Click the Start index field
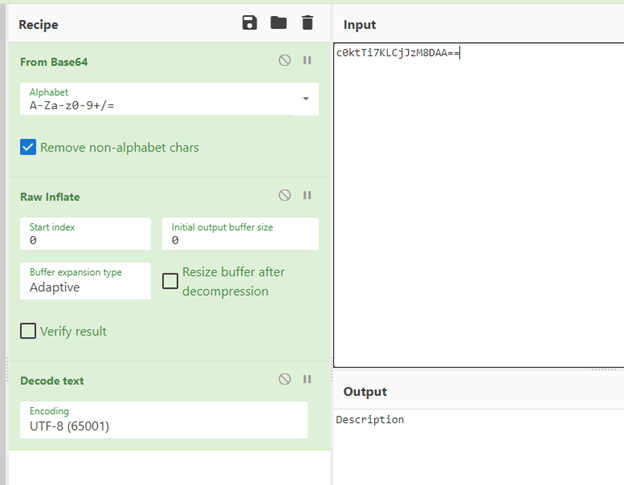The image size is (624, 485). [x=85, y=234]
